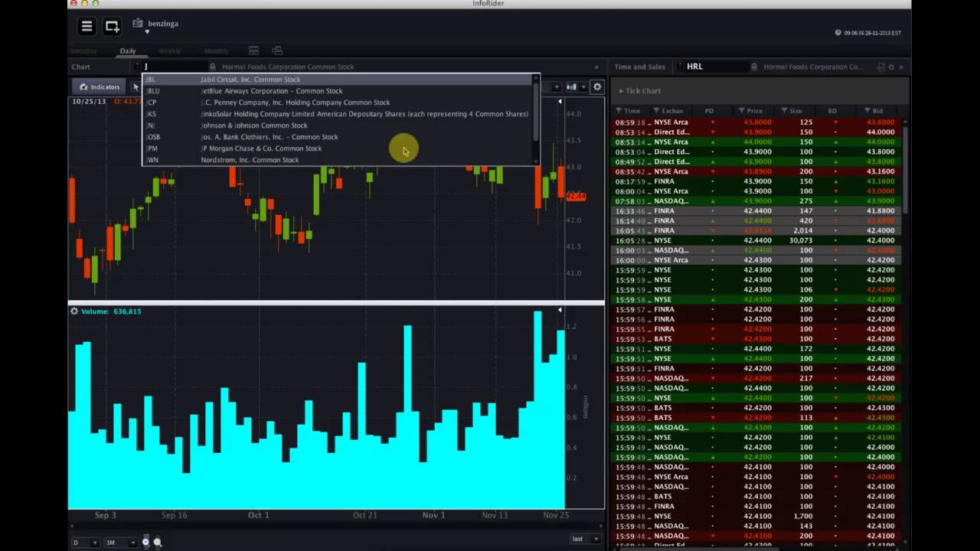Click the first layout icon after Monthly
The width and height of the screenshot is (980, 551).
253,51
